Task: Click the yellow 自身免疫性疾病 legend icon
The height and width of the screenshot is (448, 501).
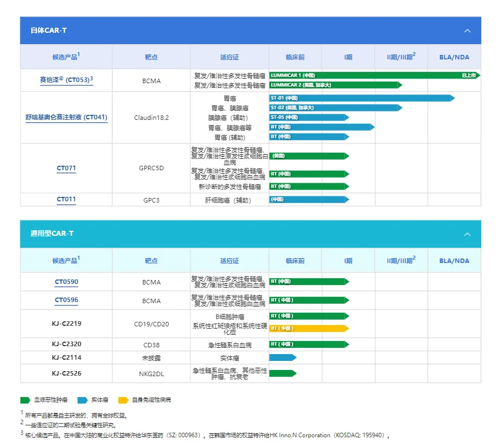Action: (x=123, y=400)
